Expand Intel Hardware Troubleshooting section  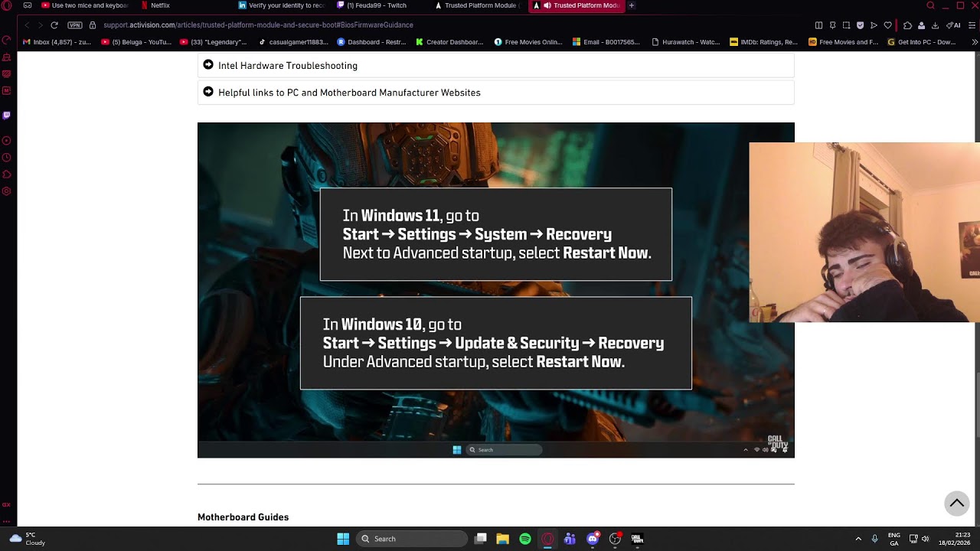tap(495, 65)
